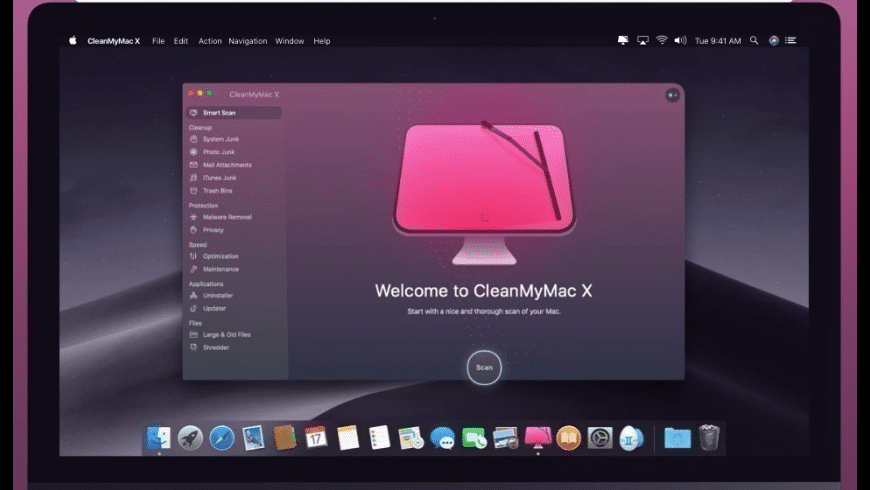Open Books from the Dock
The width and height of the screenshot is (870, 490).
tap(569, 438)
